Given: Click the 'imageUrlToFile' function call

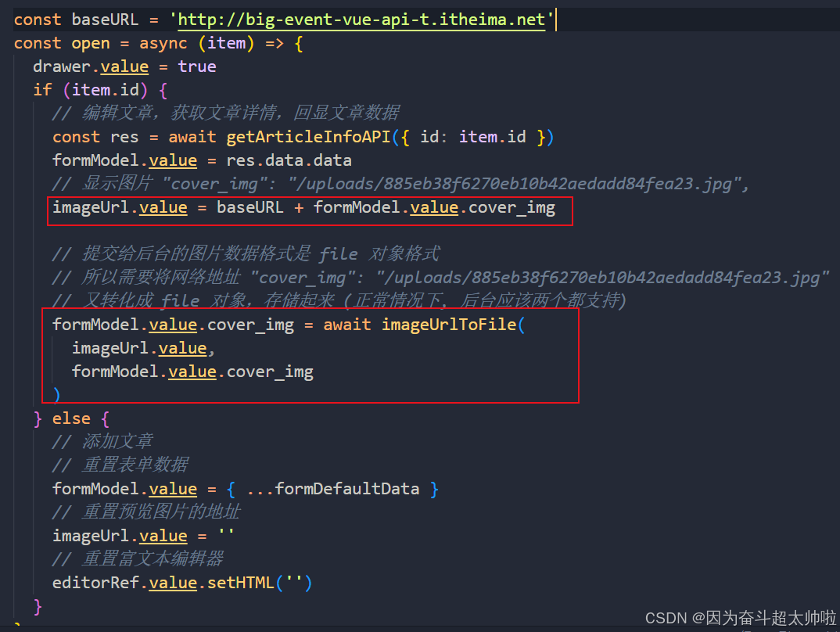Looking at the screenshot, I should pos(449,325).
